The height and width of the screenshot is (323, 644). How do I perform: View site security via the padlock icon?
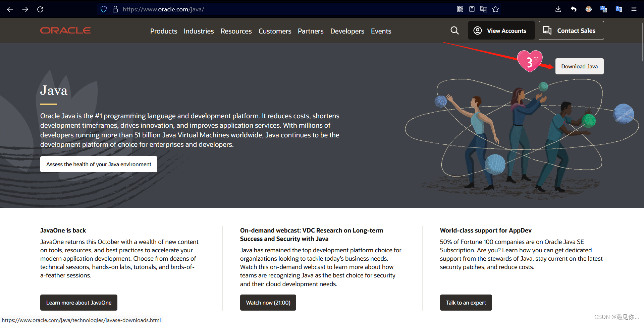click(115, 9)
